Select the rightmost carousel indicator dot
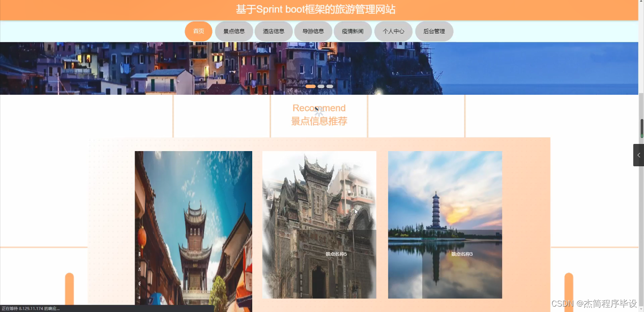 330,86
